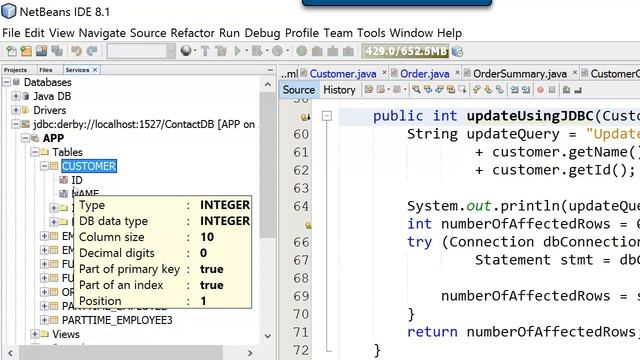The height and width of the screenshot is (360, 640).
Task: Open the Debug Project dropdown arrow
Action: coord(267,51)
